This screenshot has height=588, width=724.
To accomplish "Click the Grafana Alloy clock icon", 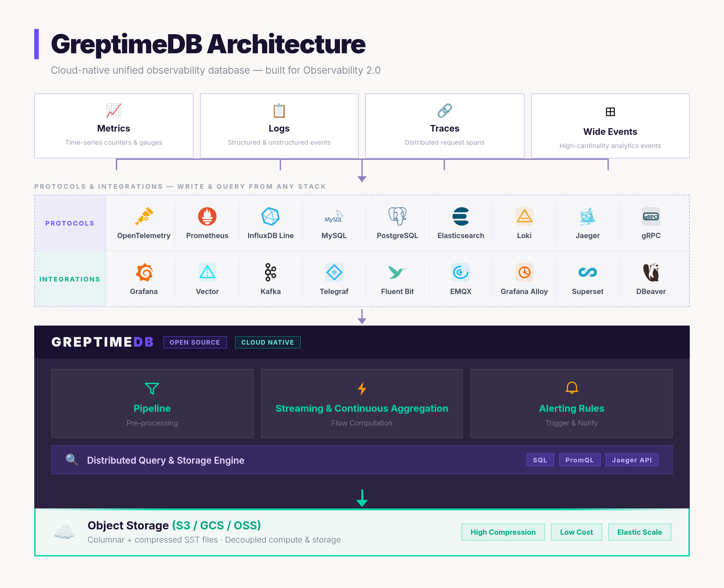I will point(524,272).
